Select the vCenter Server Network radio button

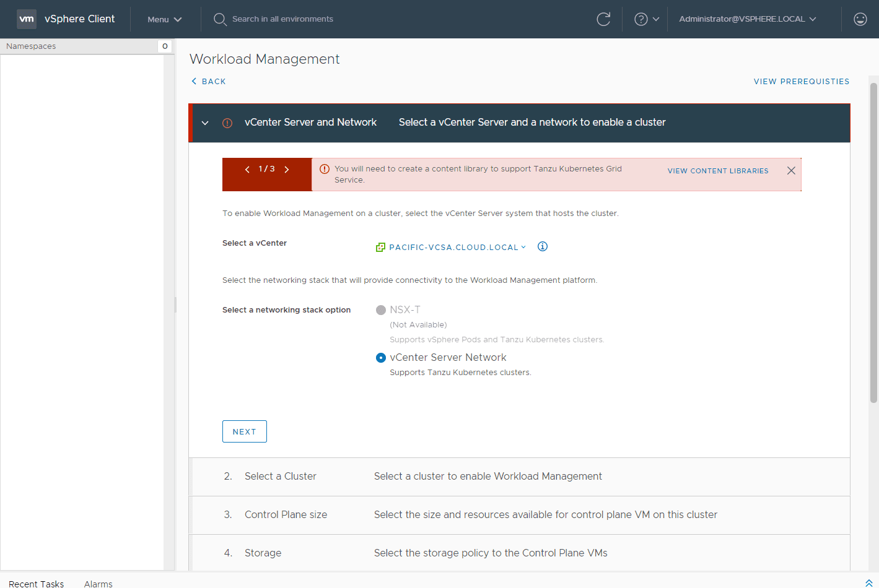(380, 357)
